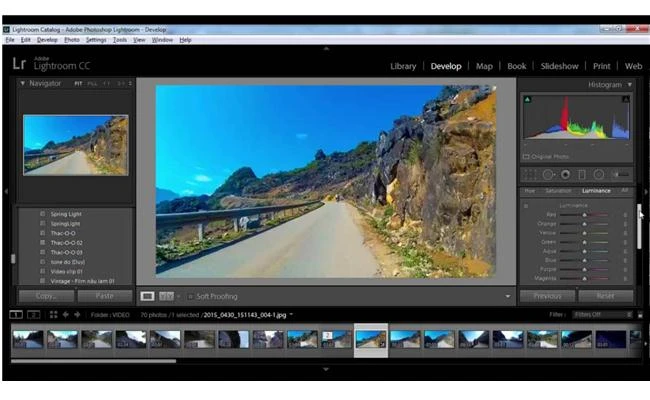
Task: Activate the Red Eye Correction tool
Action: (566, 174)
